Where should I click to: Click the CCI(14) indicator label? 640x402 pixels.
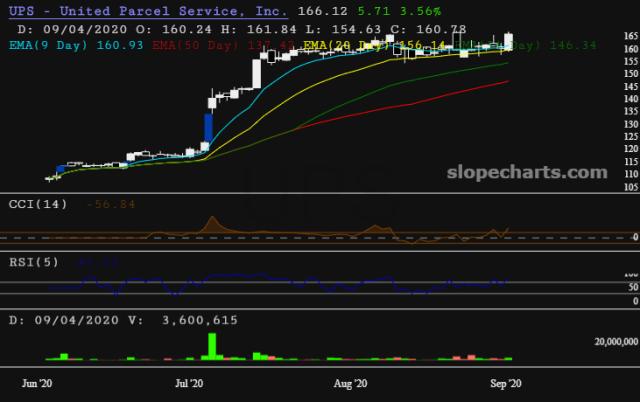(x=38, y=204)
